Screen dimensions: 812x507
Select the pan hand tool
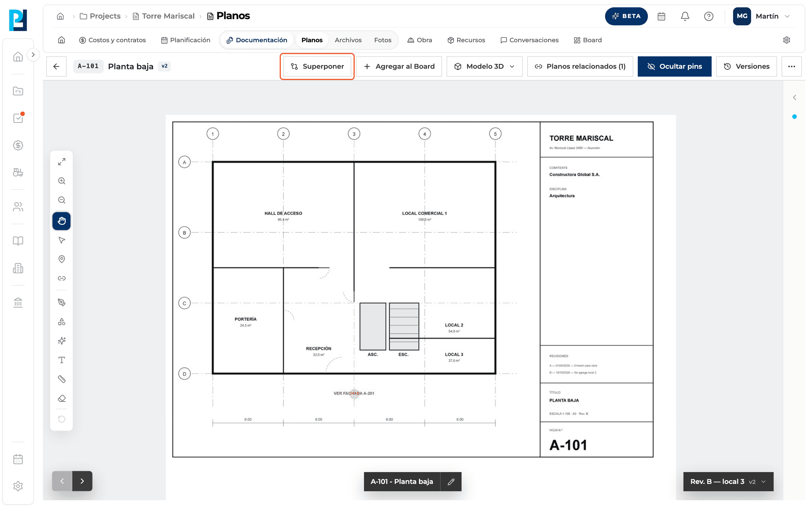click(x=61, y=221)
